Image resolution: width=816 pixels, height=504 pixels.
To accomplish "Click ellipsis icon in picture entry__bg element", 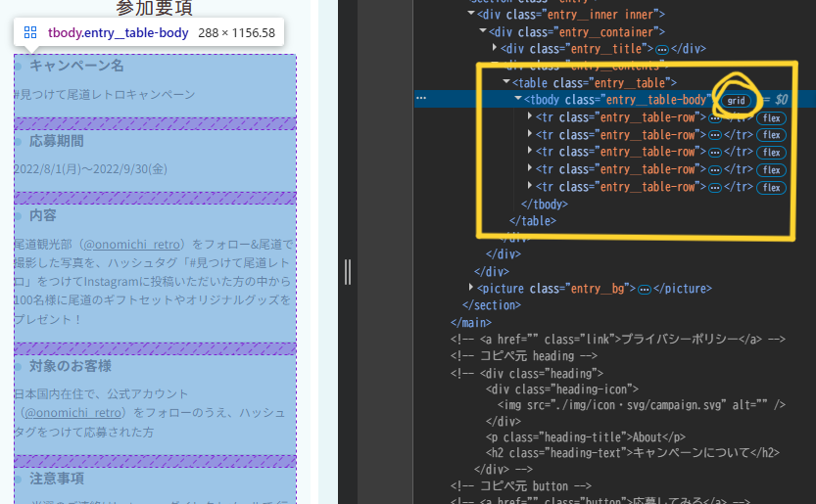I will click(644, 290).
